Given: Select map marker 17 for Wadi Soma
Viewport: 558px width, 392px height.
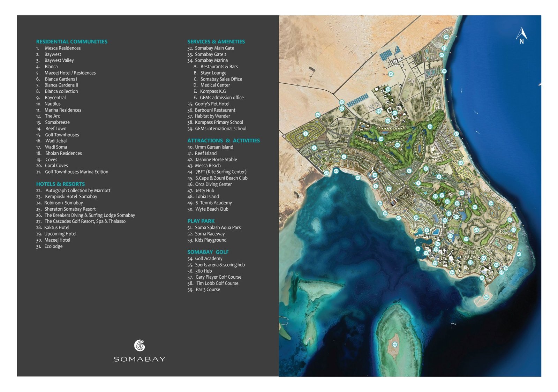Looking at the screenshot, I should pos(456,134).
